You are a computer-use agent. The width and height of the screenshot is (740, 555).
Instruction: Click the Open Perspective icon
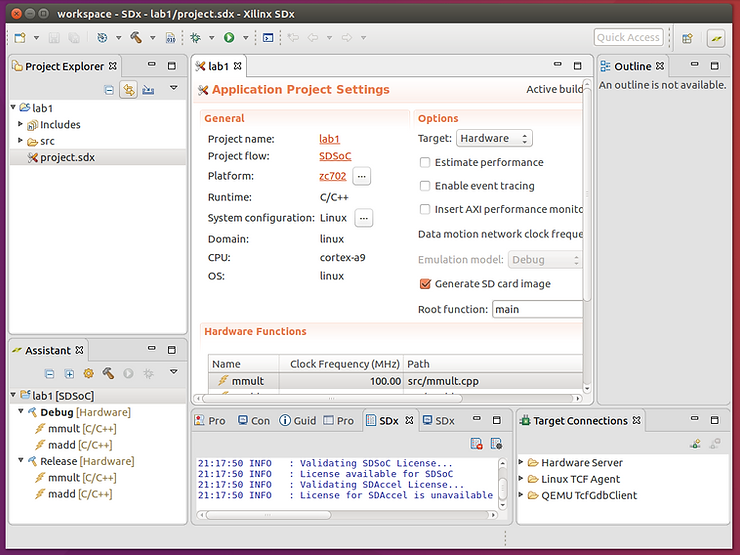687,38
